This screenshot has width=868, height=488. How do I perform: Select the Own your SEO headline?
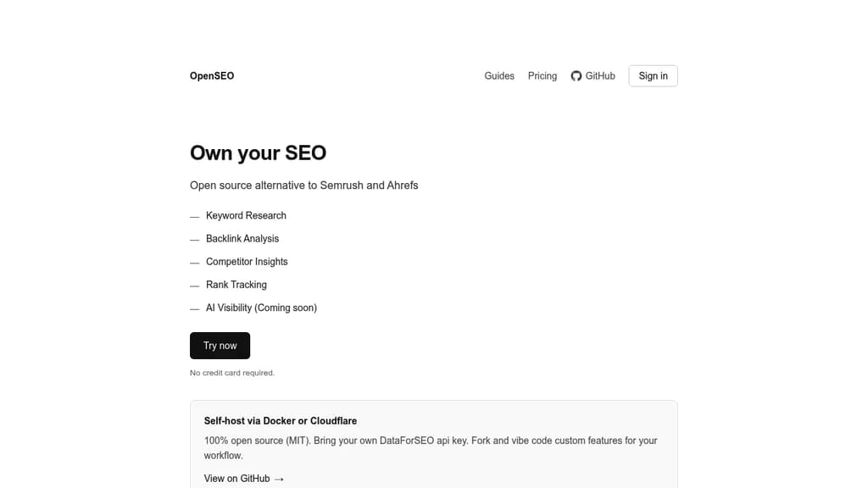point(258,152)
